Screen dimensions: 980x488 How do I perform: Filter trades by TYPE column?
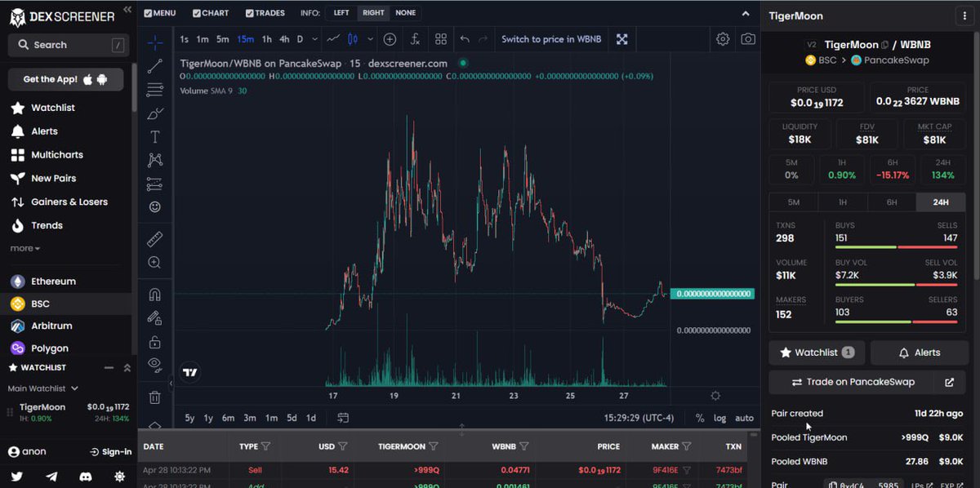(x=265, y=446)
